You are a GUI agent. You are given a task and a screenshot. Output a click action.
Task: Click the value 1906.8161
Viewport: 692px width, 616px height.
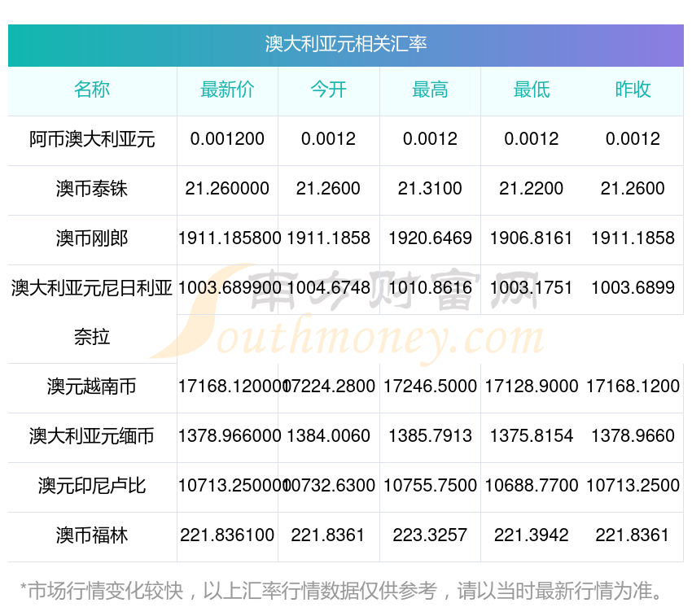[532, 238]
